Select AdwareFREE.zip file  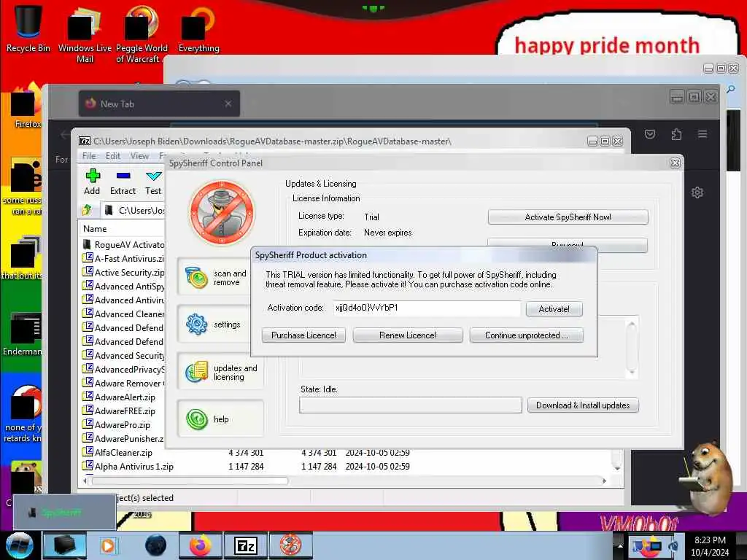click(x=119, y=411)
